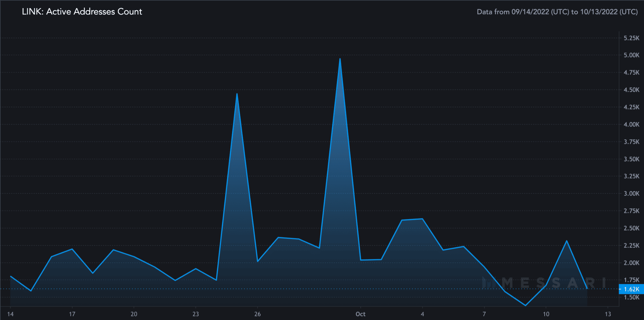Click the 1.50K label on the price scale
This screenshot has width=644, height=320.
631,297
